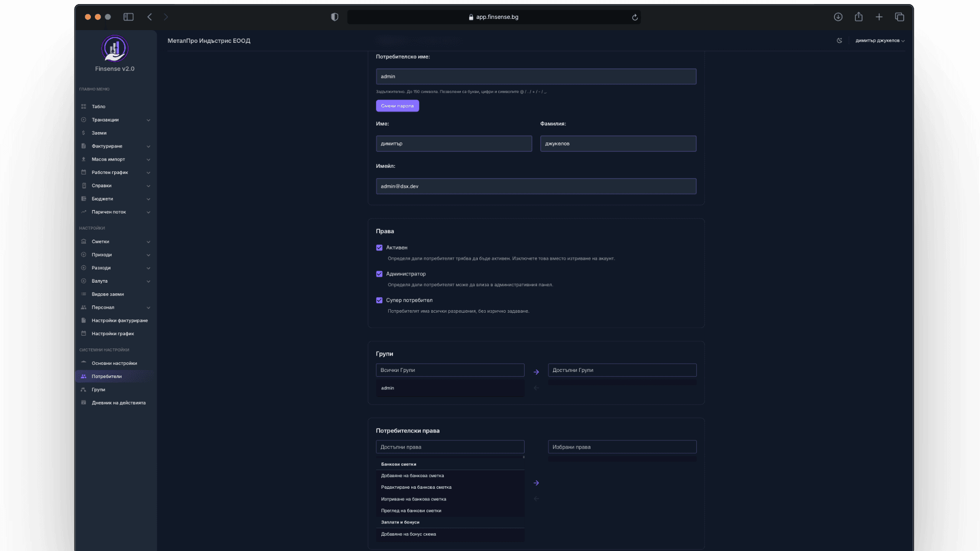980x551 pixels.
Task: Expand the Масов импорт chevron
Action: coord(149,160)
